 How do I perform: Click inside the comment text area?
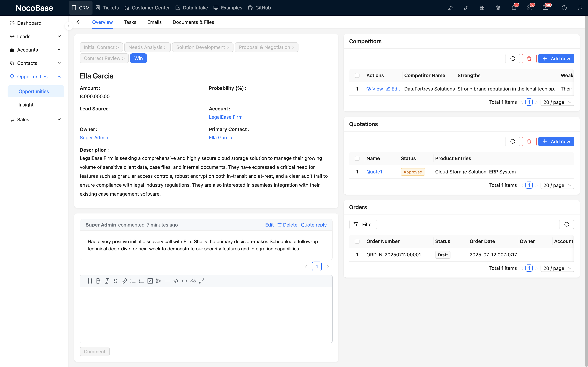(206, 315)
